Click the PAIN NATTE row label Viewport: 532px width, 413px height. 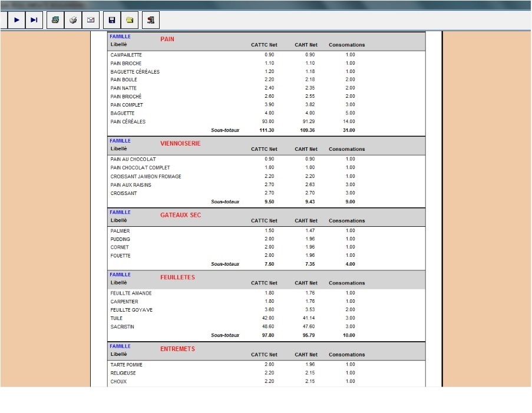click(124, 88)
